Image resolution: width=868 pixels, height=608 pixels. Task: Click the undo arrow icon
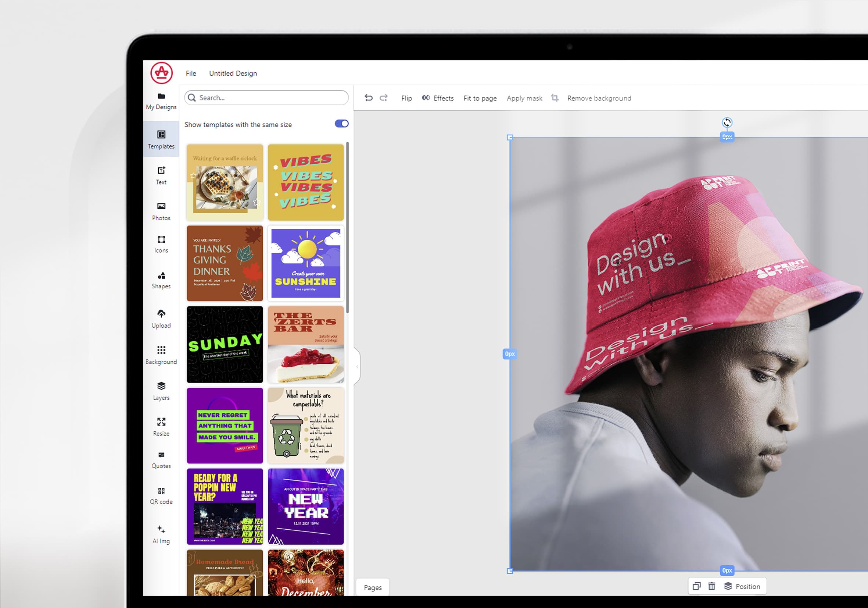point(368,98)
